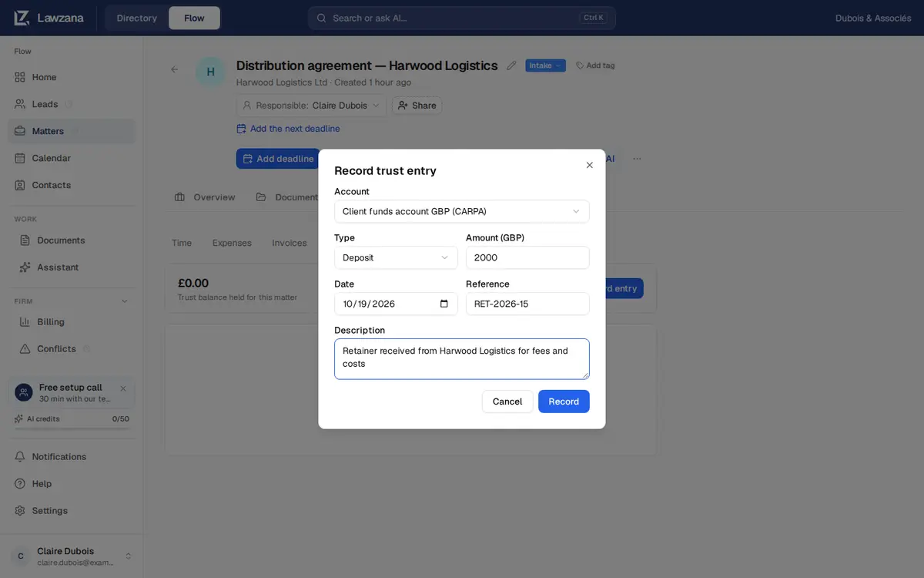924x578 pixels.
Task: Click the Add deadline button
Action: (x=278, y=159)
